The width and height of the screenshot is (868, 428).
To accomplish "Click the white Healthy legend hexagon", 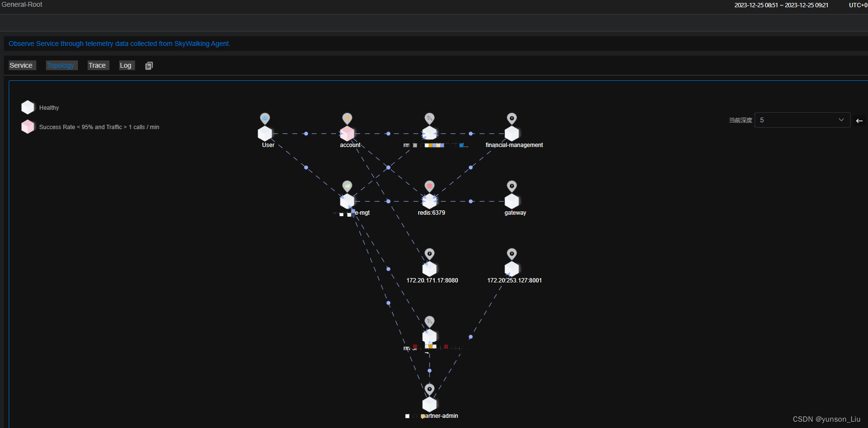I will 28,107.
